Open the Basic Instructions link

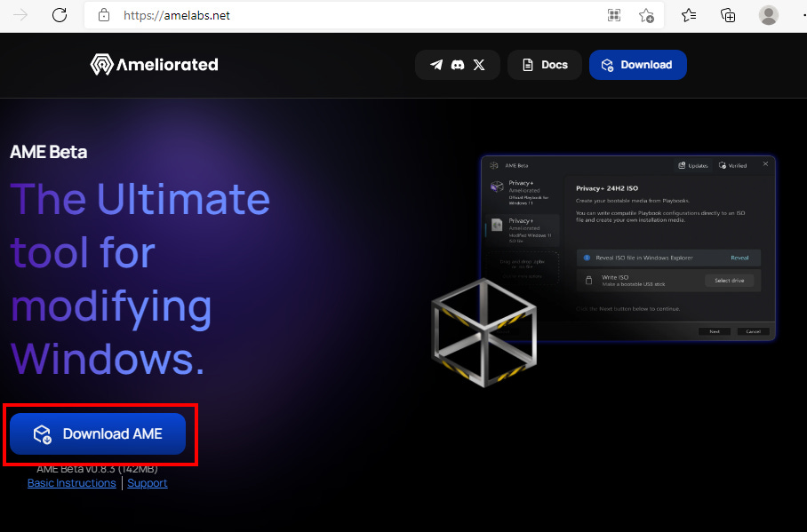[x=71, y=483]
